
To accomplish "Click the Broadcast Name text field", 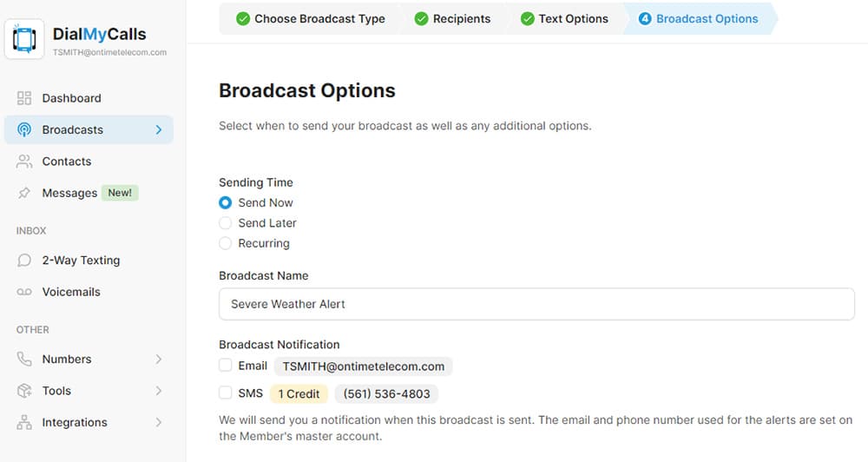I will pos(536,305).
